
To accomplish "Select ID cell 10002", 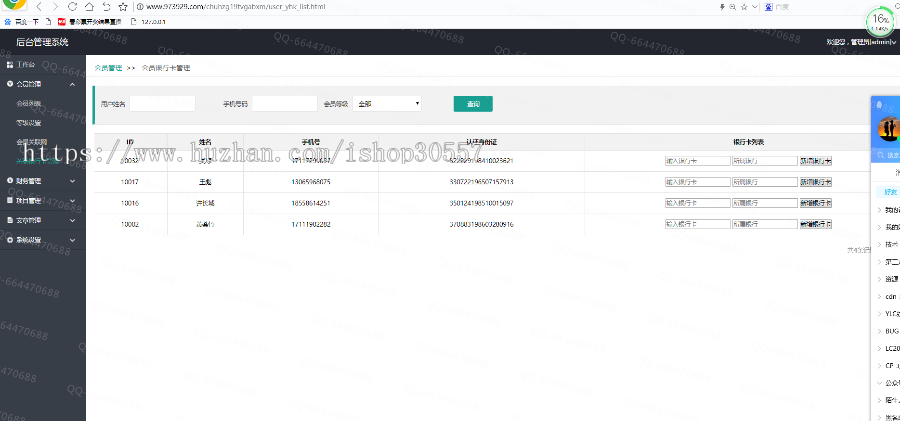I will pos(130,224).
